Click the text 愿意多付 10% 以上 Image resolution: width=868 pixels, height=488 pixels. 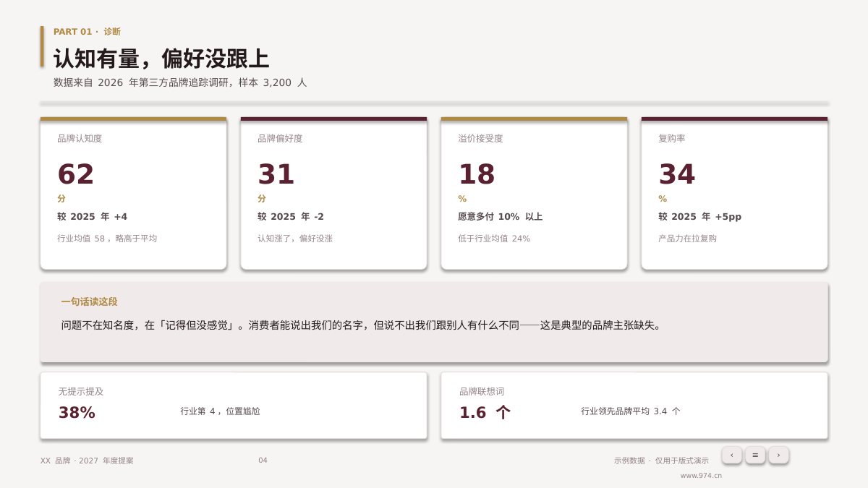coord(501,216)
